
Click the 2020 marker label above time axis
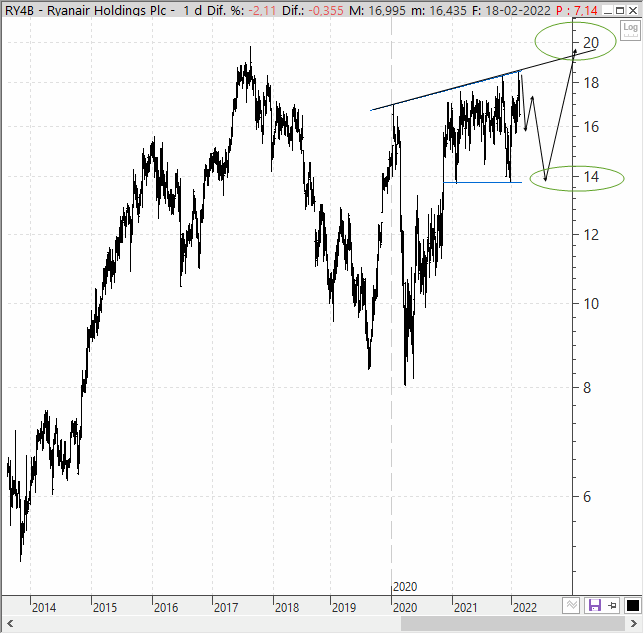[x=405, y=587]
